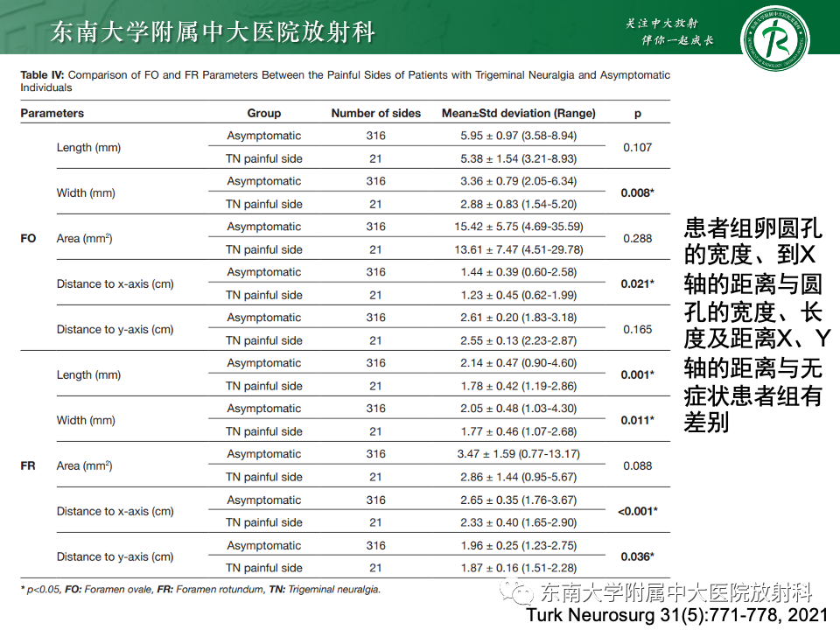
Task: Click the FR 'Distance to y-axis (cm)' label
Action: 115,557
